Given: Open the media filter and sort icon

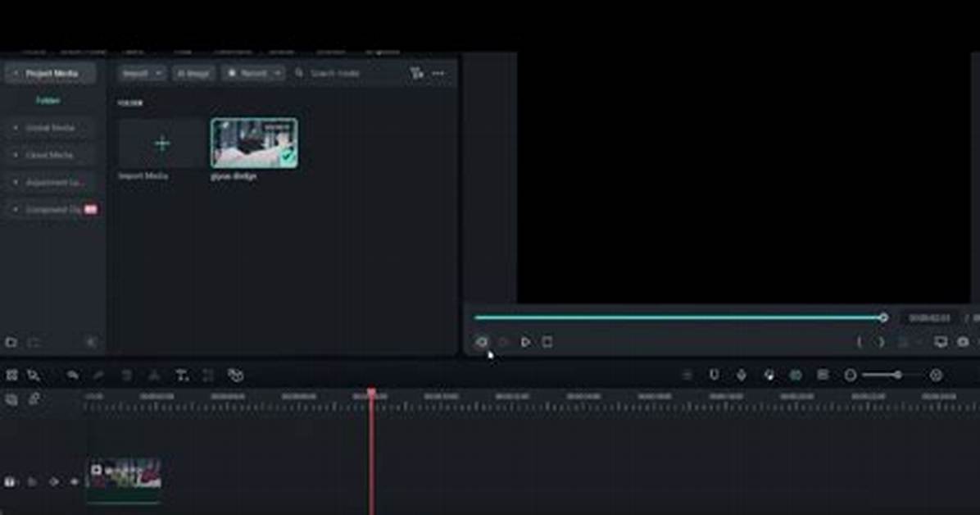Looking at the screenshot, I should (417, 73).
